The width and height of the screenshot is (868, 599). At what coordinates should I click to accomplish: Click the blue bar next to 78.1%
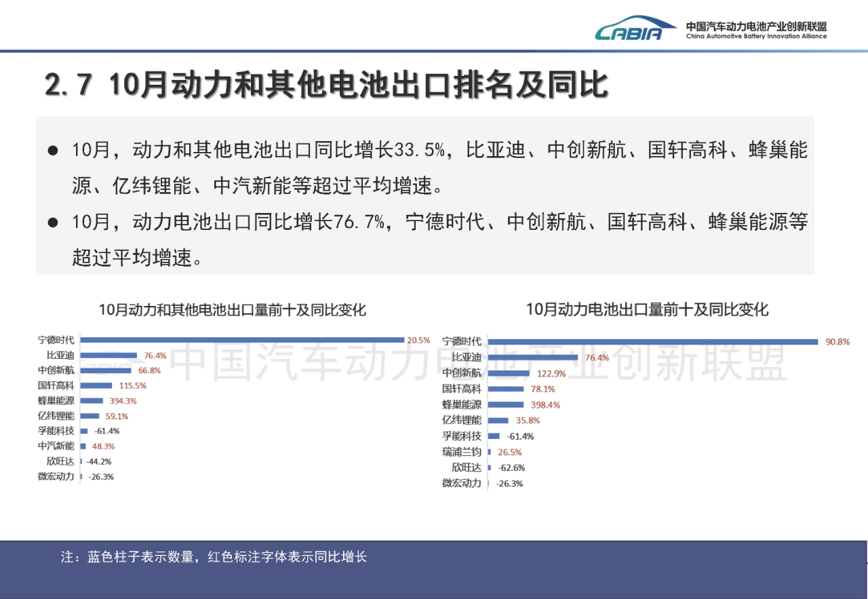(506, 389)
